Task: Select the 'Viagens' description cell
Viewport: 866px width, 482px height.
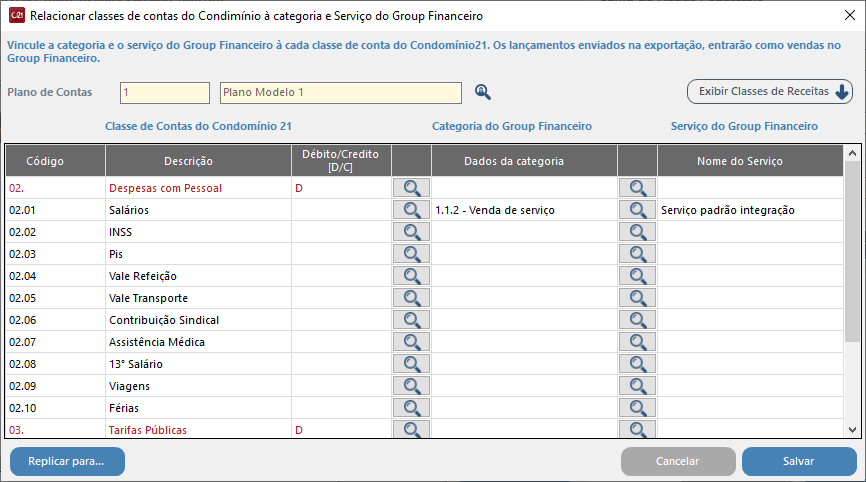Action: [198, 386]
